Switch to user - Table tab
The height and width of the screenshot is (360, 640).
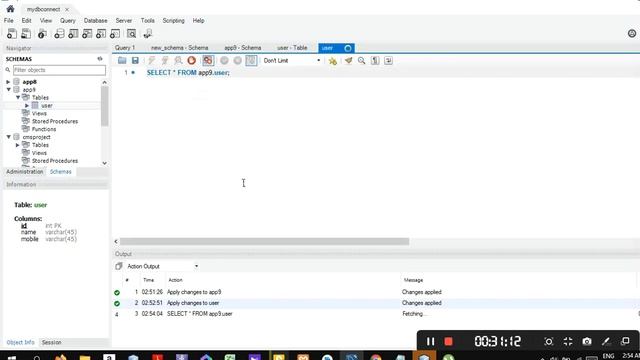292,48
